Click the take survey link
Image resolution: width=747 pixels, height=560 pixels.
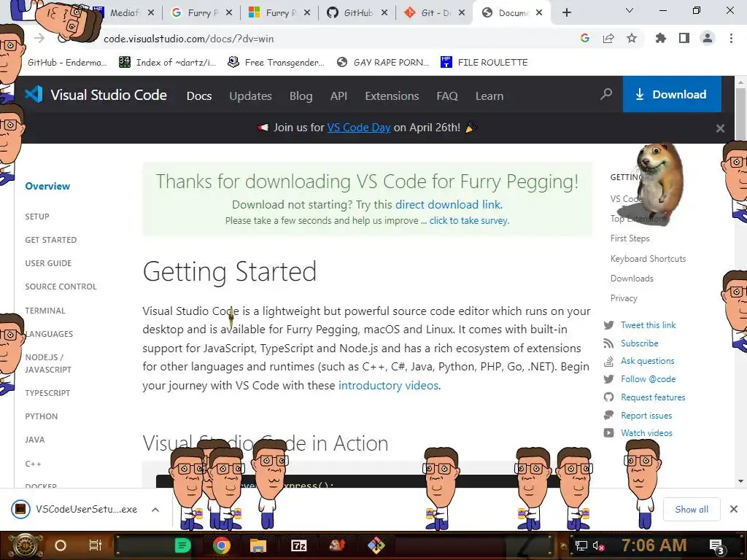(469, 220)
